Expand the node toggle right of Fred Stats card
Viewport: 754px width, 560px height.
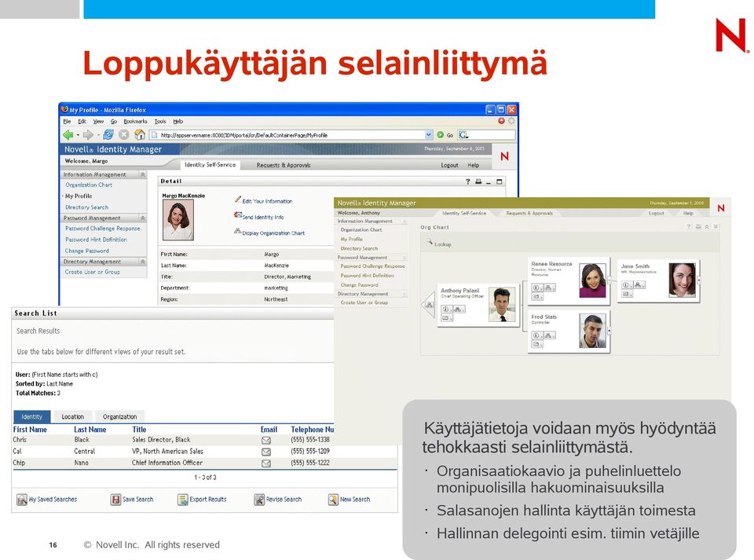coord(609,331)
